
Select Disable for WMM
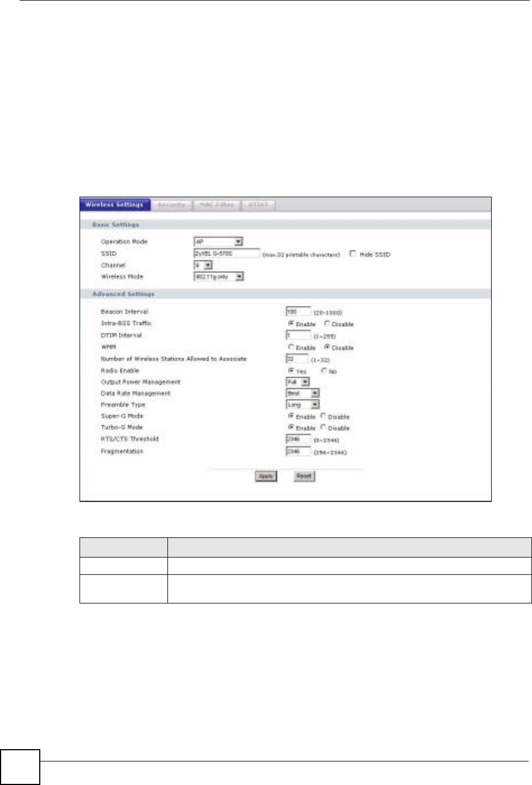point(328,347)
